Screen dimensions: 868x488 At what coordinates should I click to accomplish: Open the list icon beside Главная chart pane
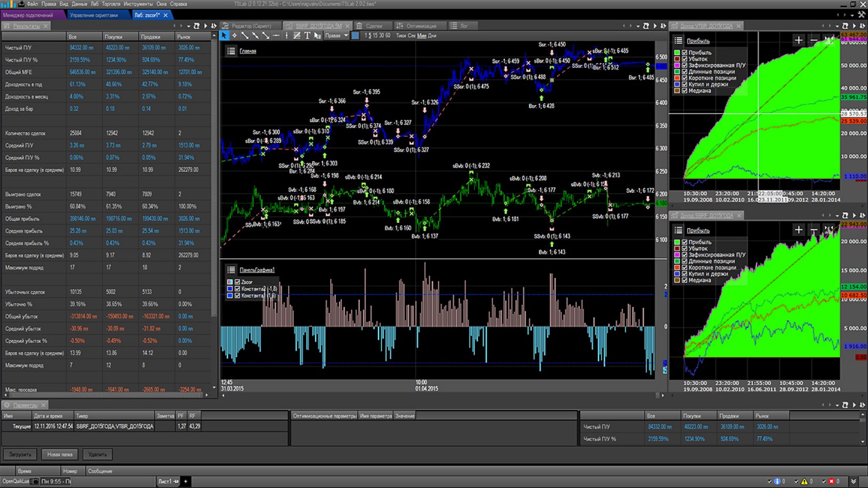point(231,51)
